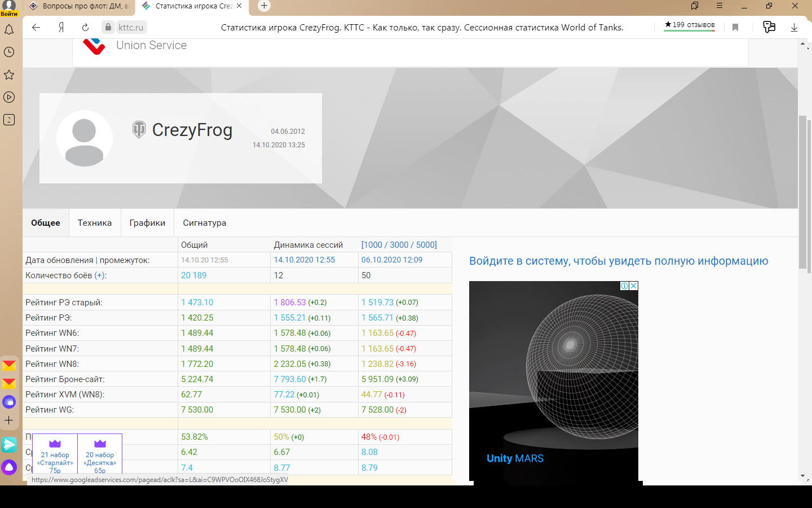Click the page vertical scrollbar thumb
Viewport: 812px width, 508px height.
click(803, 192)
